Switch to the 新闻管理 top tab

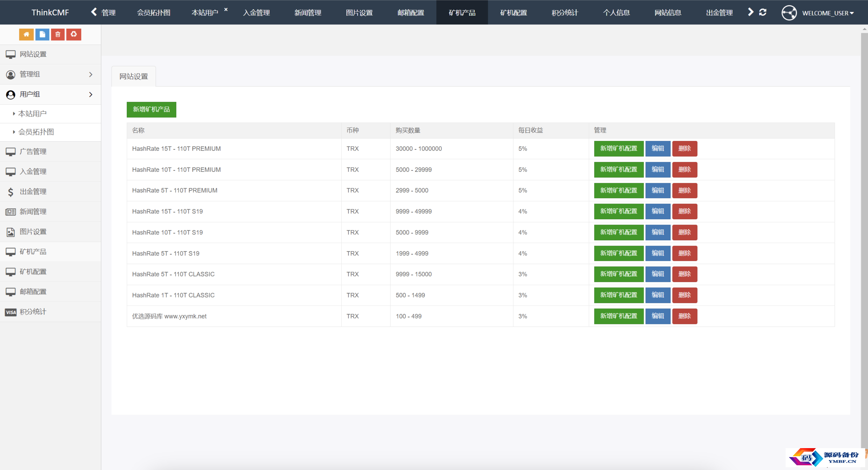[308, 13]
